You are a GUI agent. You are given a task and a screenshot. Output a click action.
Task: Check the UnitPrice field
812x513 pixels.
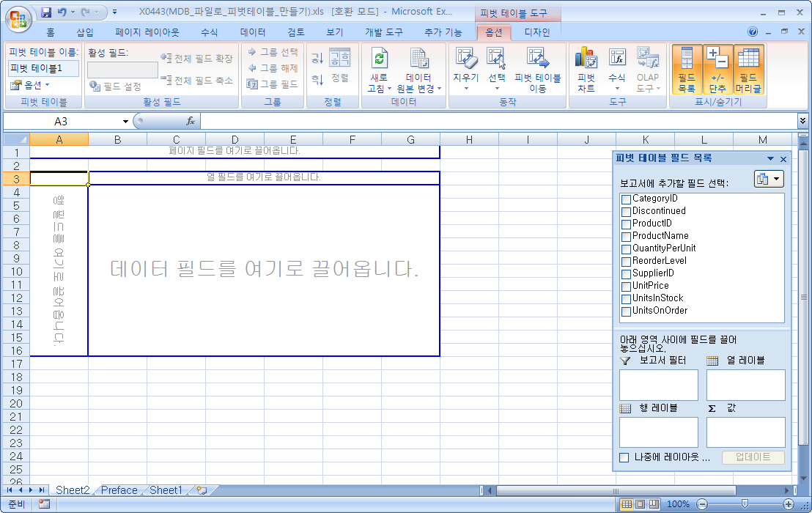click(626, 286)
